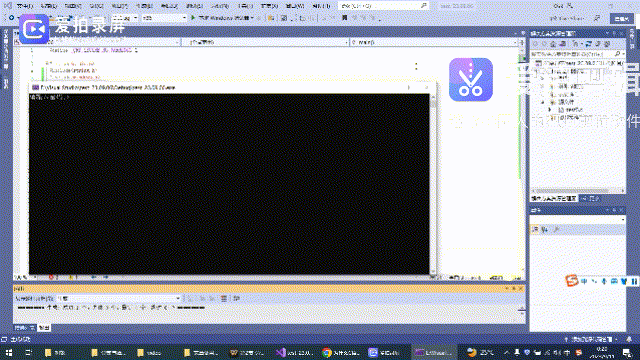Open the Edit (编辑) menu

[49, 6]
